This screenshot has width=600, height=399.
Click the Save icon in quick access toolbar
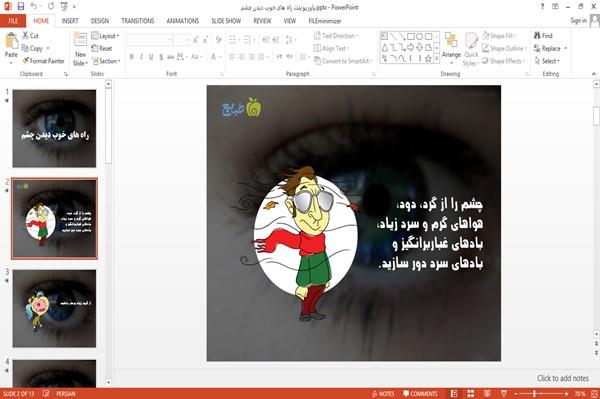21,7
